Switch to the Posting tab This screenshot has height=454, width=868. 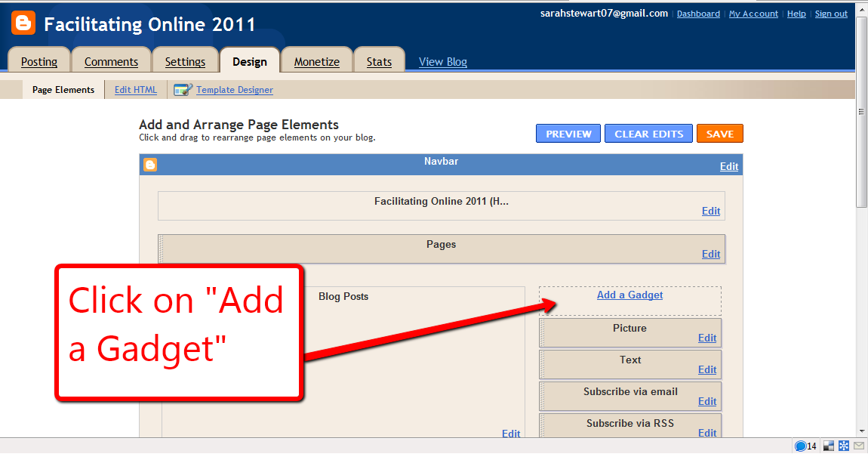point(39,61)
